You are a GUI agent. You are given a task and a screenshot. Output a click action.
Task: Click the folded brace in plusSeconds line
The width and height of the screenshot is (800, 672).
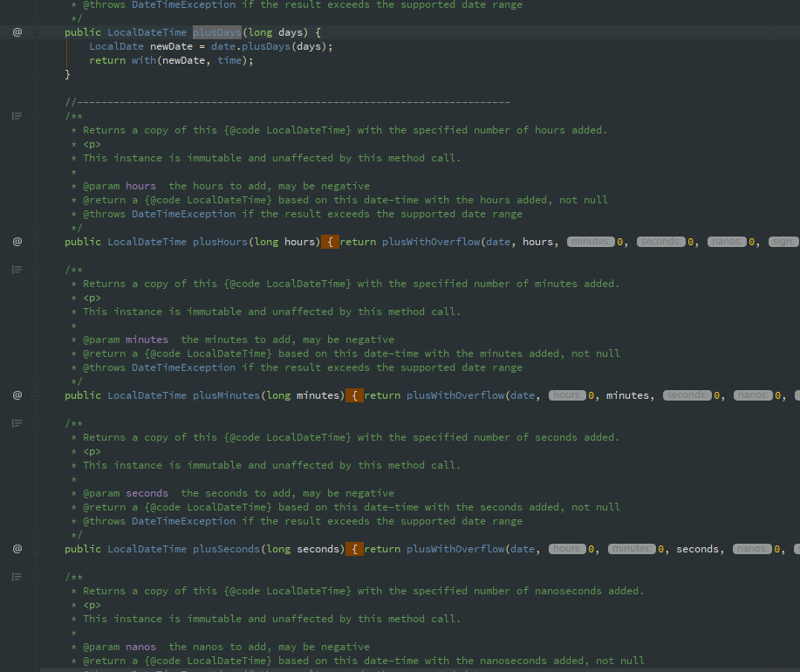pyautogui.click(x=354, y=549)
